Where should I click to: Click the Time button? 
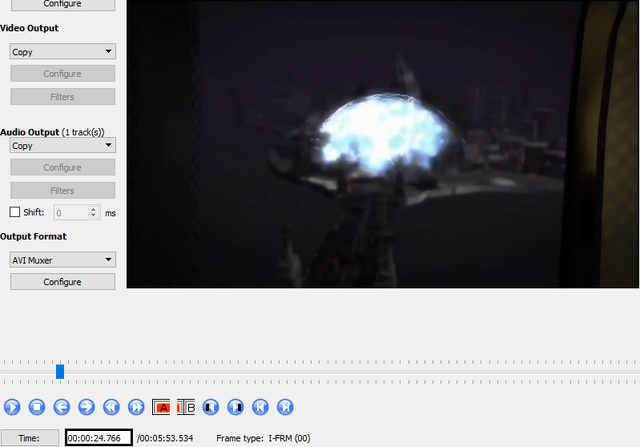pyautogui.click(x=29, y=438)
